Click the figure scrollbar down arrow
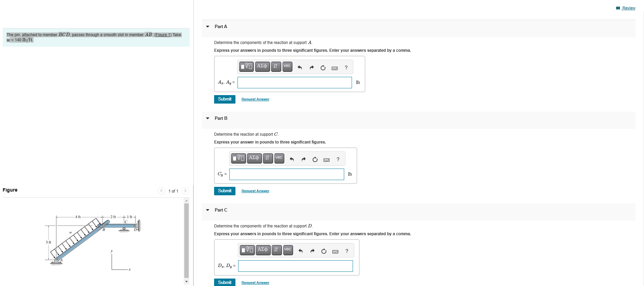Screen dimensions: 644x286 pos(186,282)
